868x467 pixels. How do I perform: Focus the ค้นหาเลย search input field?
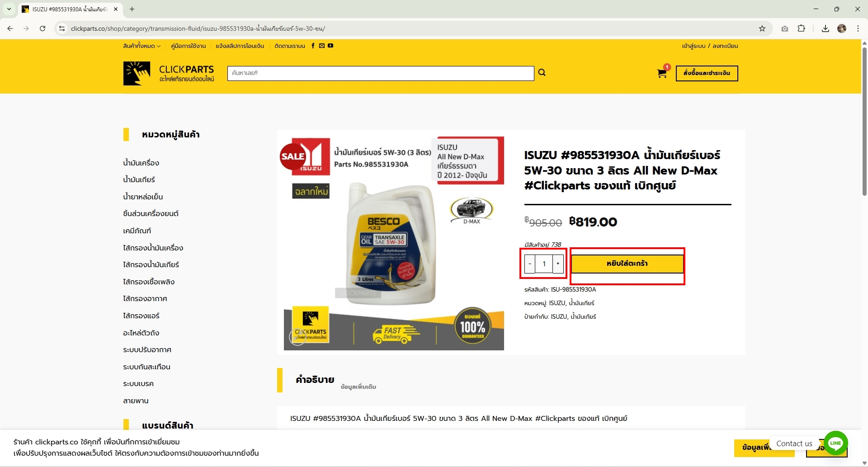pos(381,73)
